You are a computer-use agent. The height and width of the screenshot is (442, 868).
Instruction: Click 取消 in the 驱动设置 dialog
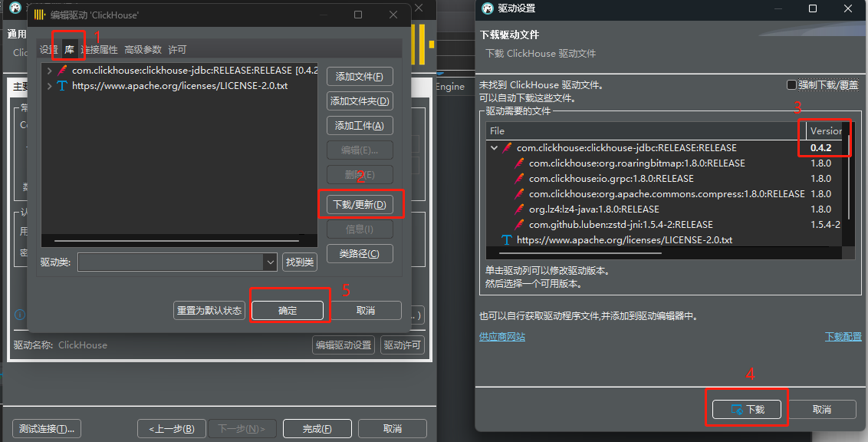pyautogui.click(x=822, y=409)
